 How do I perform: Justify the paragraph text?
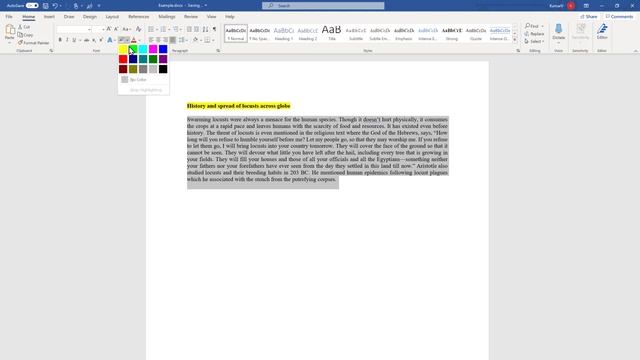pyautogui.click(x=173, y=40)
